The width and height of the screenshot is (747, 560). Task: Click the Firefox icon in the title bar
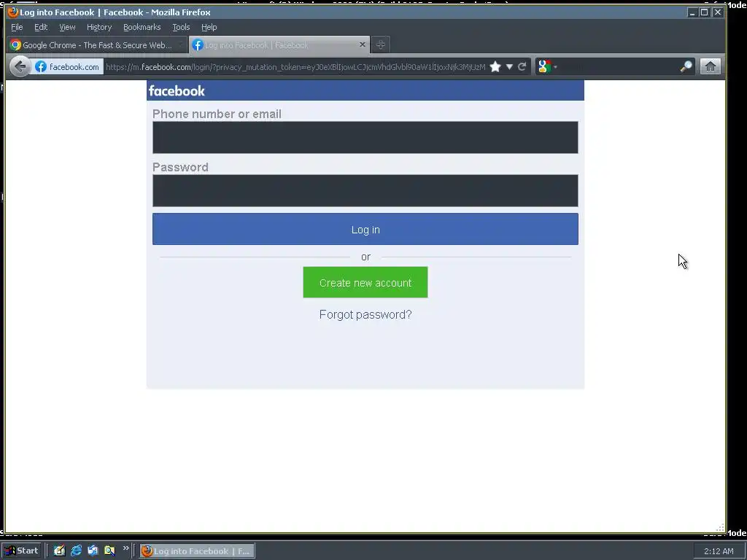pyautogui.click(x=13, y=12)
